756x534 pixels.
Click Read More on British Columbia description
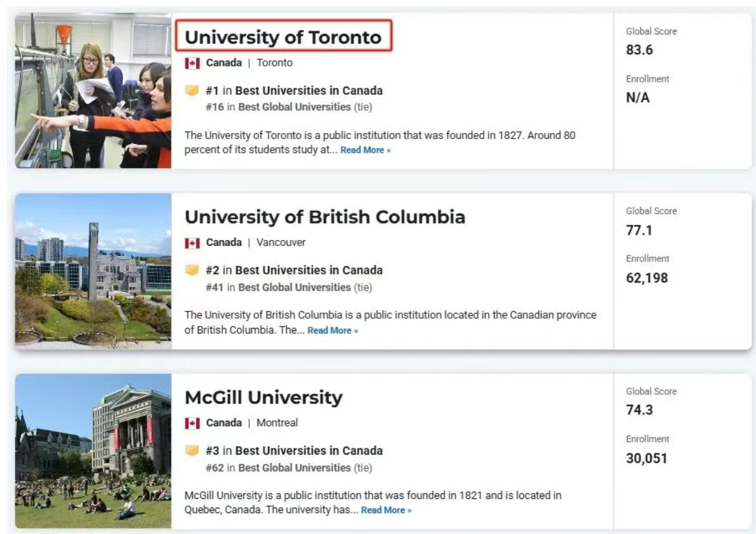pyautogui.click(x=333, y=330)
